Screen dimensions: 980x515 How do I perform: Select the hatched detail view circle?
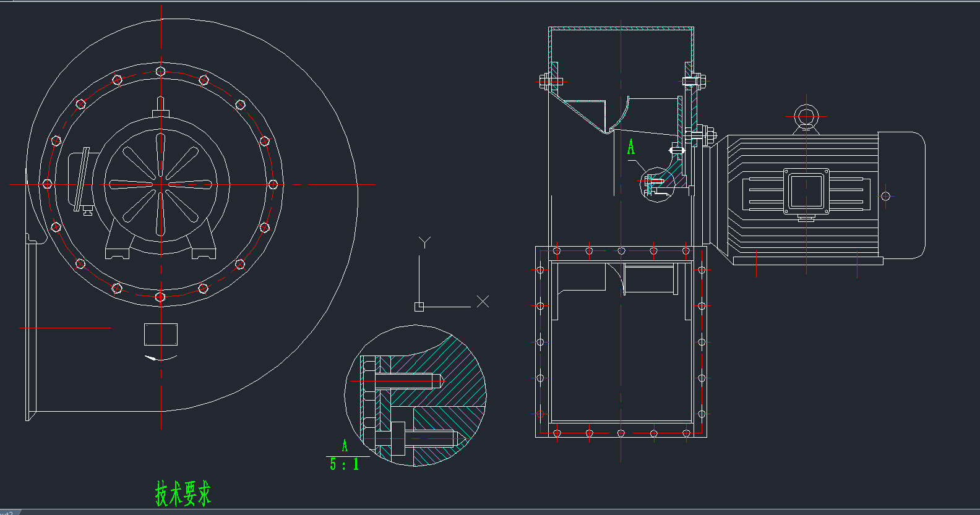tap(416, 396)
